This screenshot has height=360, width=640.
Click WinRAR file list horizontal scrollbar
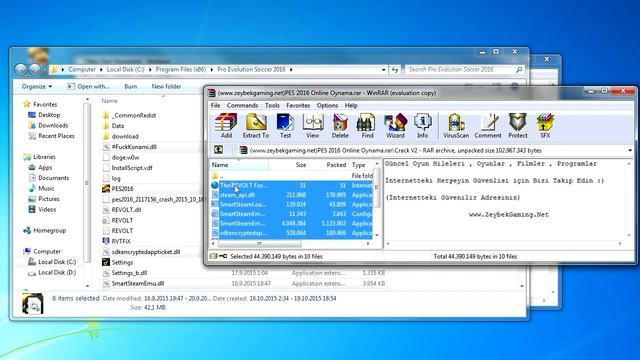pos(260,244)
